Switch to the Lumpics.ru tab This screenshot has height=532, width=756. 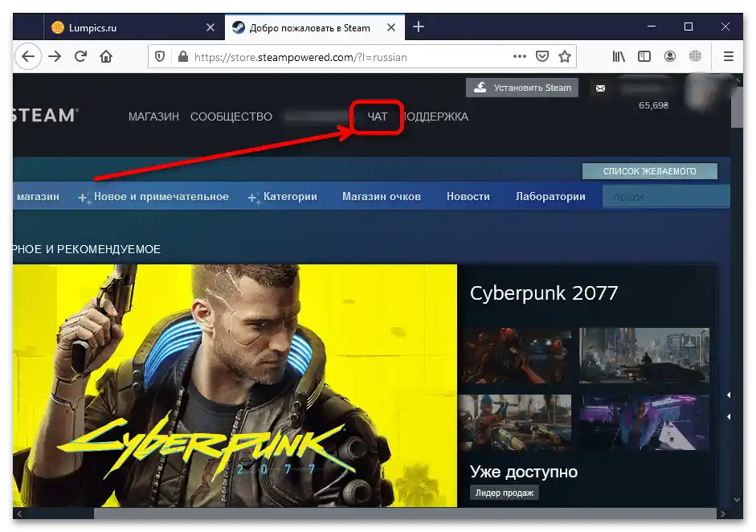coord(134,27)
